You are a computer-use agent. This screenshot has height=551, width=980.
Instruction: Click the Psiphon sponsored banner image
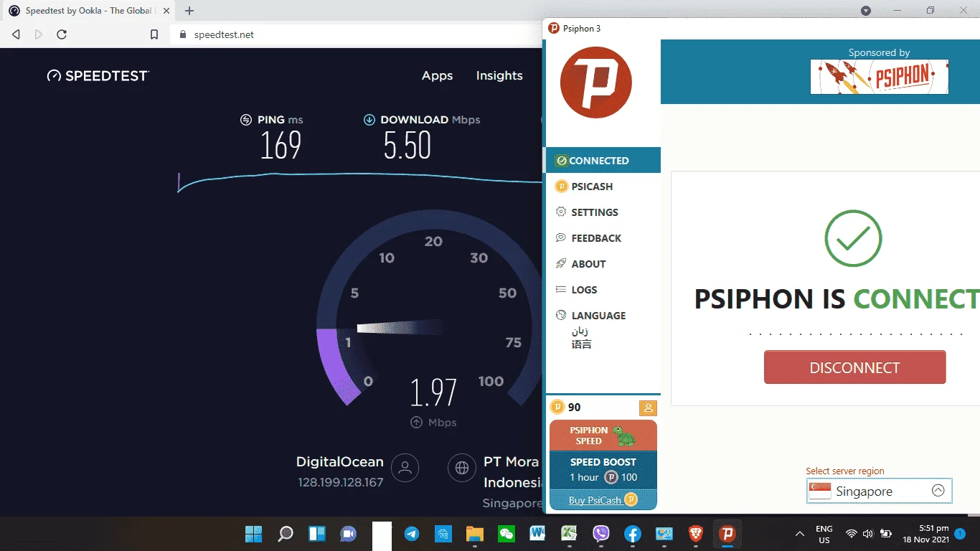click(x=879, y=76)
